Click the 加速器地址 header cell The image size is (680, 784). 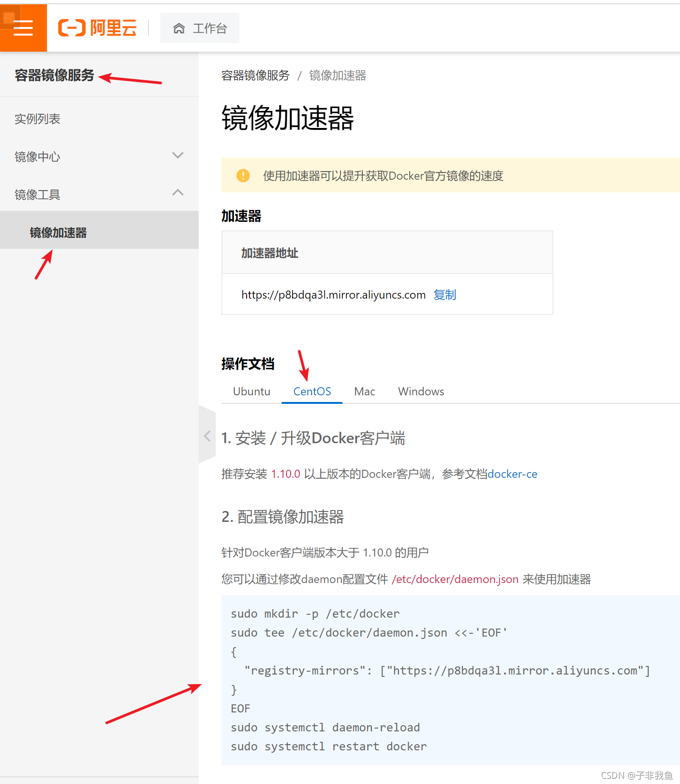point(387,253)
